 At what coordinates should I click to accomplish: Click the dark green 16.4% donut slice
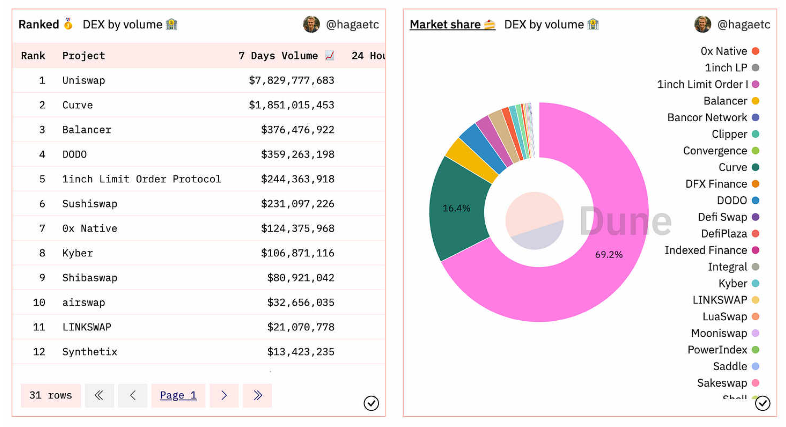tap(456, 208)
